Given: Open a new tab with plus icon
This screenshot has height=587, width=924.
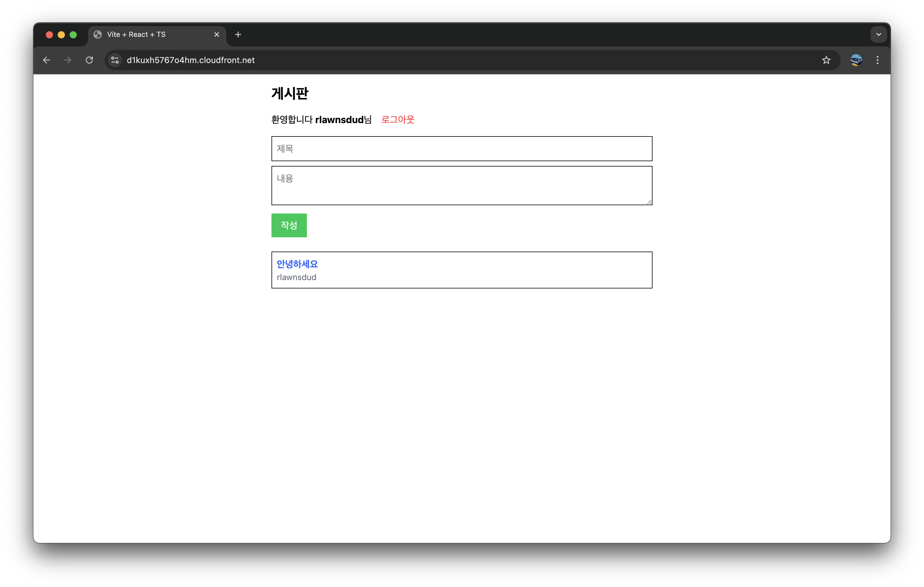Looking at the screenshot, I should tap(238, 34).
